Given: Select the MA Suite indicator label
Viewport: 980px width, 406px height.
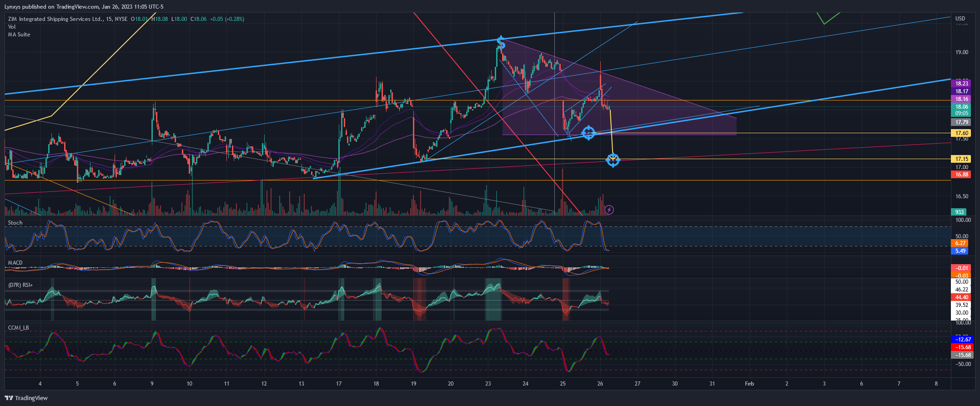Looking at the screenshot, I should click(x=19, y=35).
